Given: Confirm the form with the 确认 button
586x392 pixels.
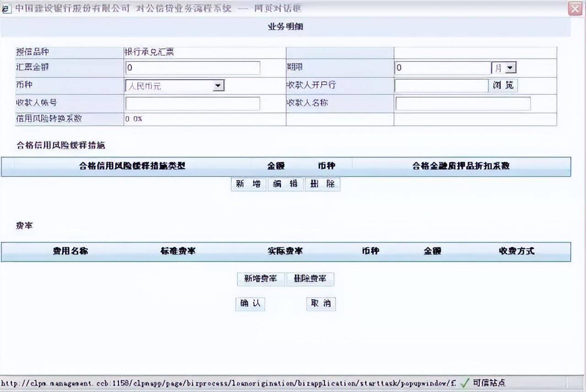Looking at the screenshot, I should (250, 304).
